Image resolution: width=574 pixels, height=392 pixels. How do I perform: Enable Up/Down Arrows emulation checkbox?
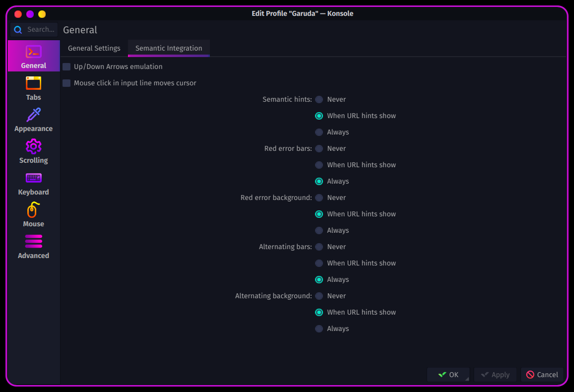(66, 66)
